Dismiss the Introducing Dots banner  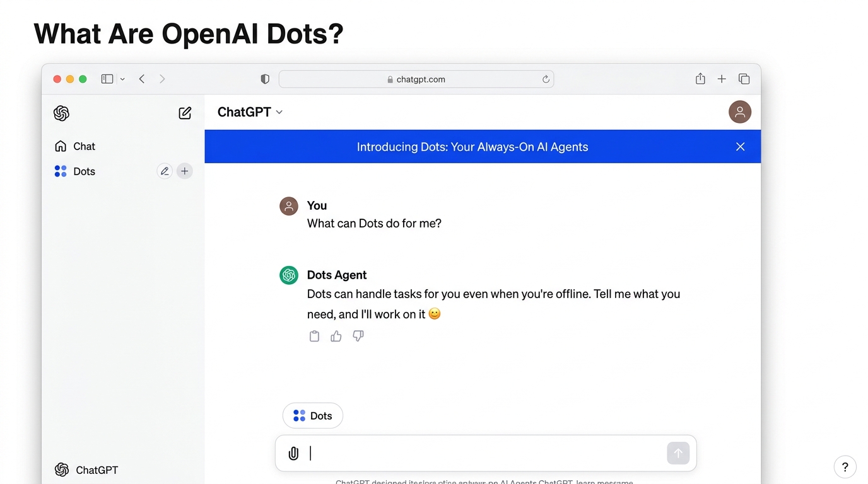coord(741,147)
